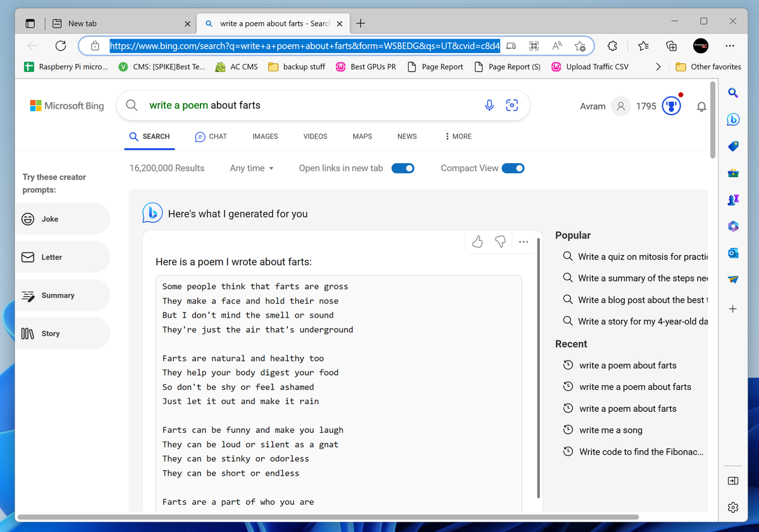Select the microphone icon for voice search
Screen dimensions: 759x532
(x=489, y=105)
